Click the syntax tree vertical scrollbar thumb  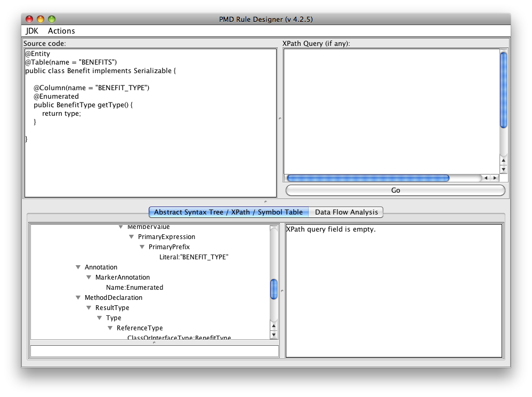click(274, 289)
